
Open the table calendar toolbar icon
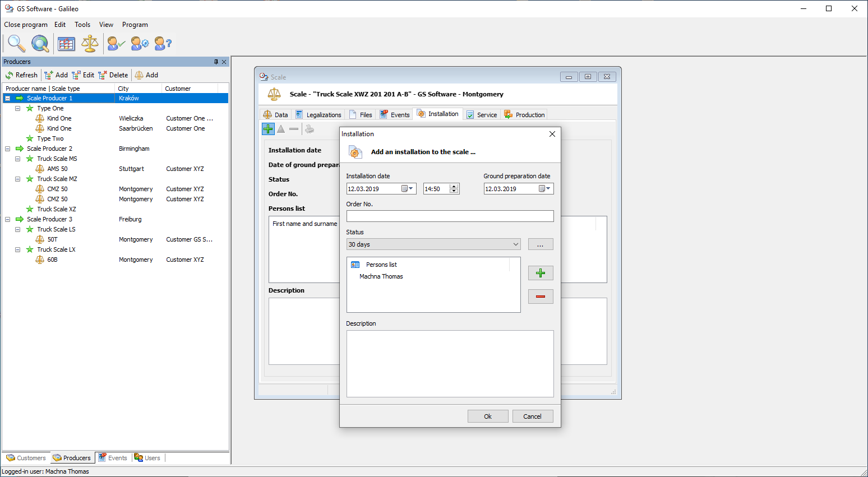click(66, 43)
